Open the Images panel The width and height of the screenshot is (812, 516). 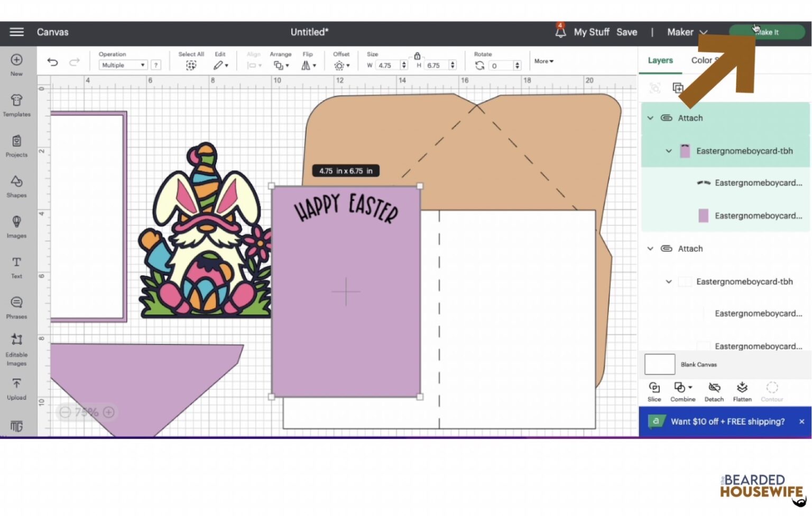(16, 226)
